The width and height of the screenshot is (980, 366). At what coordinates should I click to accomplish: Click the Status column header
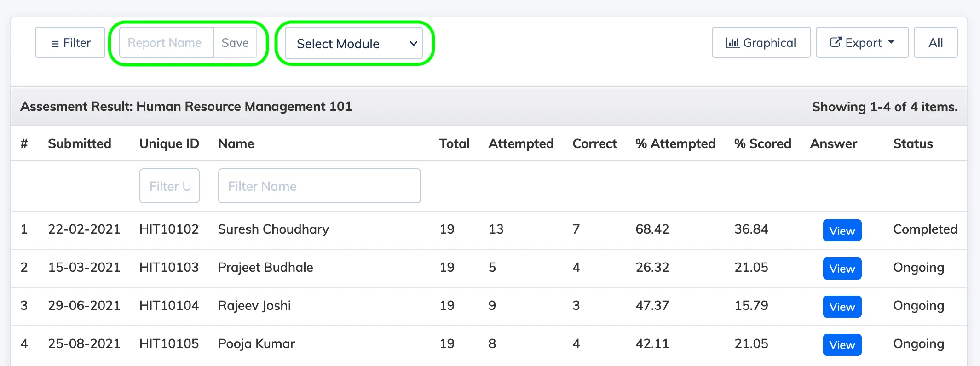pyautogui.click(x=913, y=143)
